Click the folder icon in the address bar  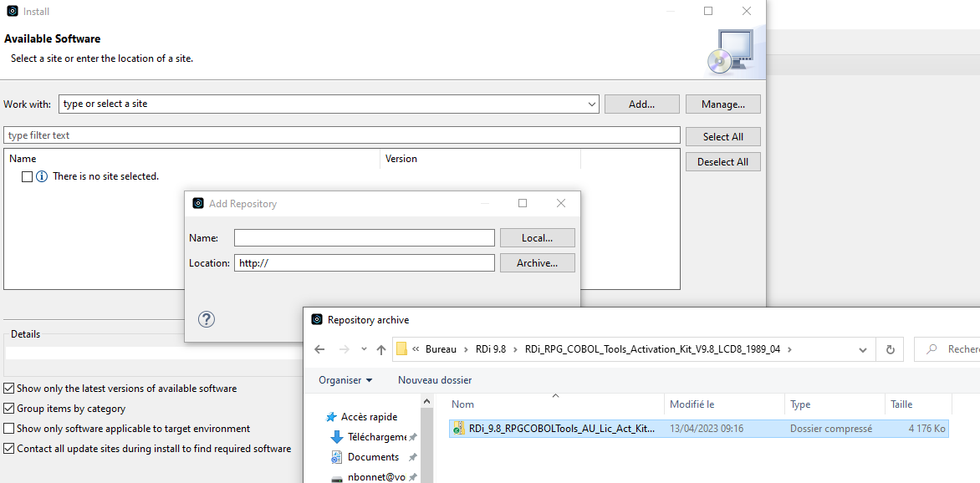pyautogui.click(x=402, y=349)
